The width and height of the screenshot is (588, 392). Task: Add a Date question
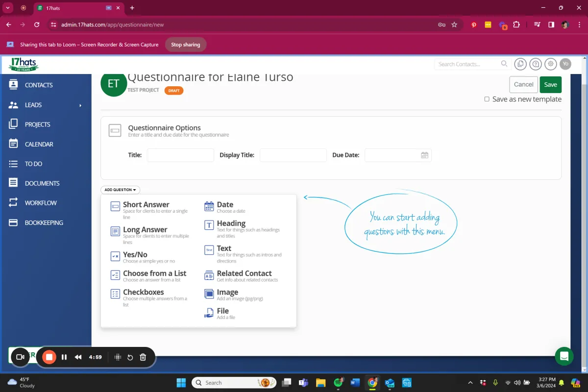pyautogui.click(x=225, y=207)
